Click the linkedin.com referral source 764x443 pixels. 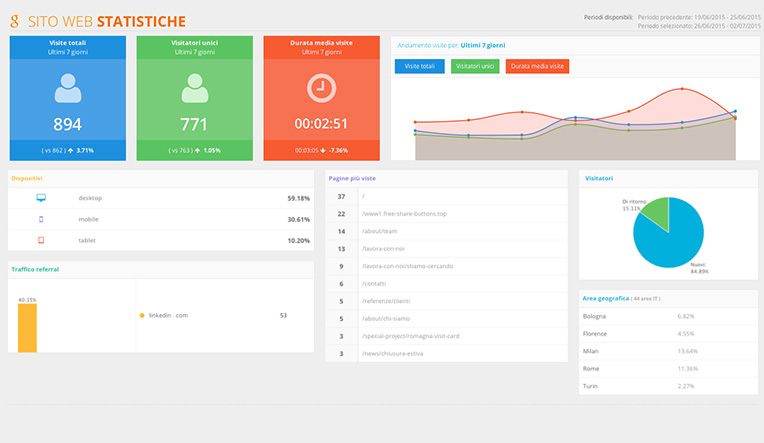click(x=169, y=315)
